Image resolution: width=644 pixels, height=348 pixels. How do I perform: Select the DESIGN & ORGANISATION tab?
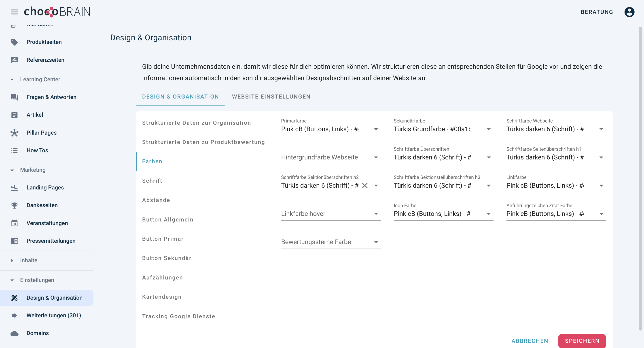point(181,97)
